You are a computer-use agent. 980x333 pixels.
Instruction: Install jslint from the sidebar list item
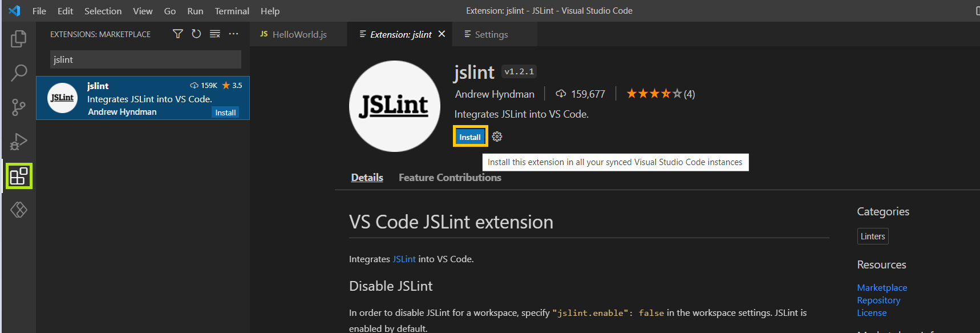coord(225,113)
